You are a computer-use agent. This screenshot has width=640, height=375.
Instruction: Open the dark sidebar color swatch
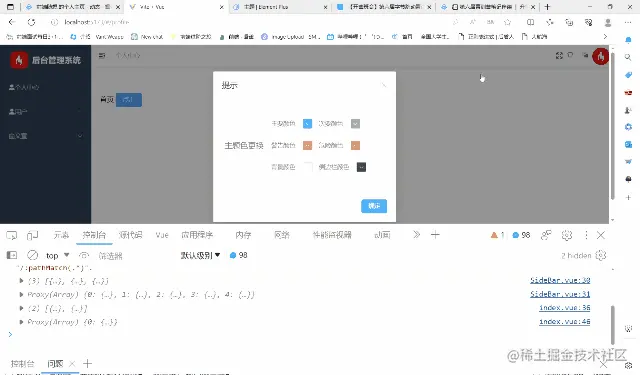361,167
